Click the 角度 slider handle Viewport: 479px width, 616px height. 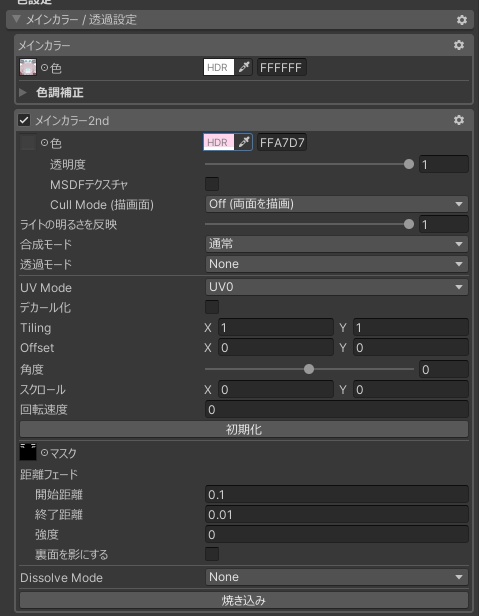tap(309, 369)
